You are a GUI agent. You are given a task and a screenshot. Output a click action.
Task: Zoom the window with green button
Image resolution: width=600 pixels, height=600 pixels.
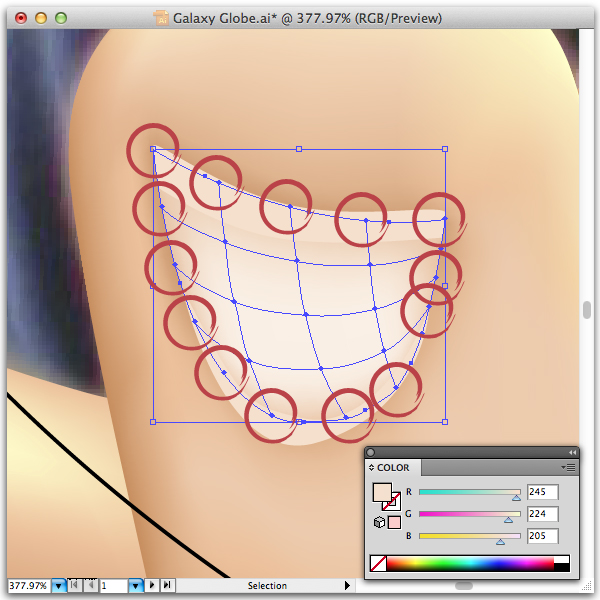tap(61, 18)
